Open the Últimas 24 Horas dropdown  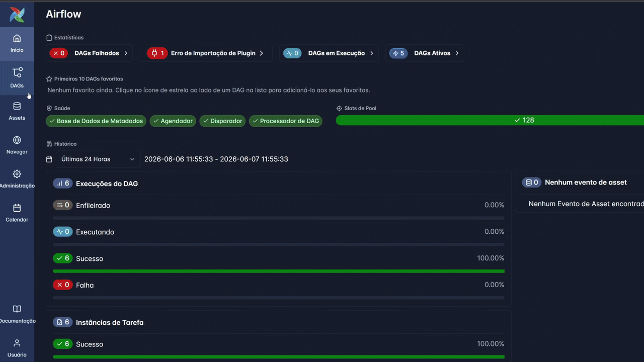click(98, 159)
